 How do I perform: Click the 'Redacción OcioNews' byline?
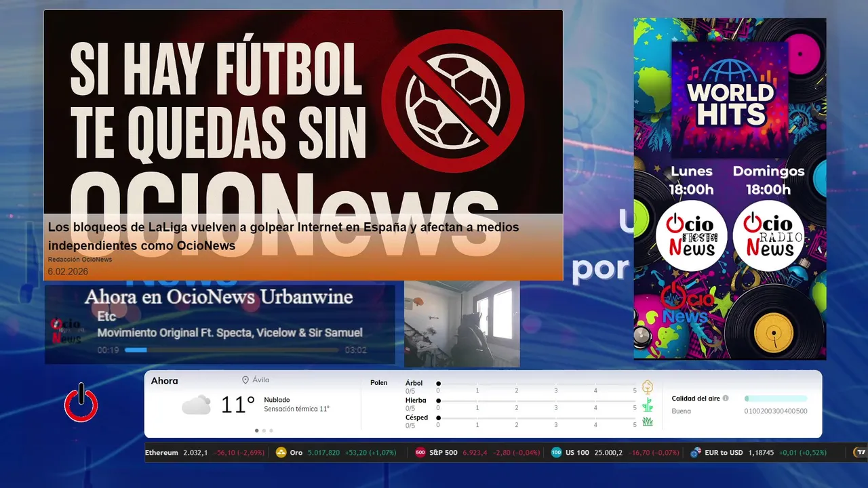coord(80,260)
